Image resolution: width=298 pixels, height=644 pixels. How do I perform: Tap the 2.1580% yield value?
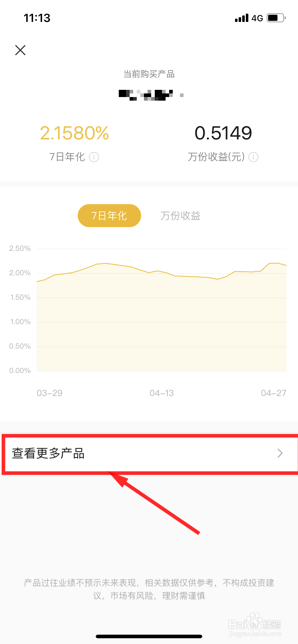[x=74, y=133]
